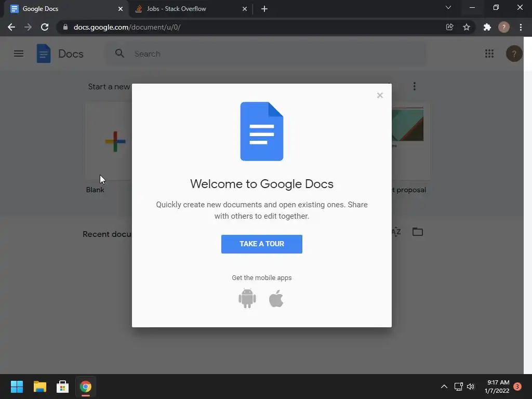This screenshot has height=399, width=532.
Task: Open the AZ sort options
Action: 396,232
